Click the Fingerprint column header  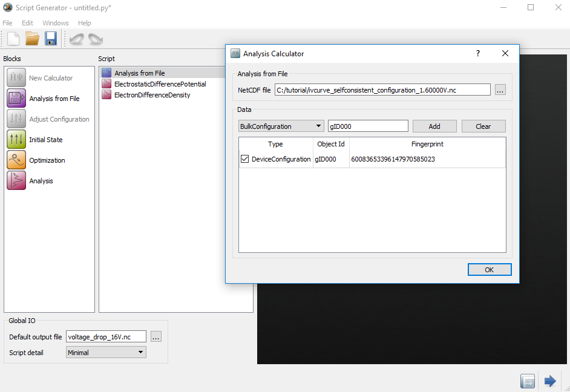[427, 144]
